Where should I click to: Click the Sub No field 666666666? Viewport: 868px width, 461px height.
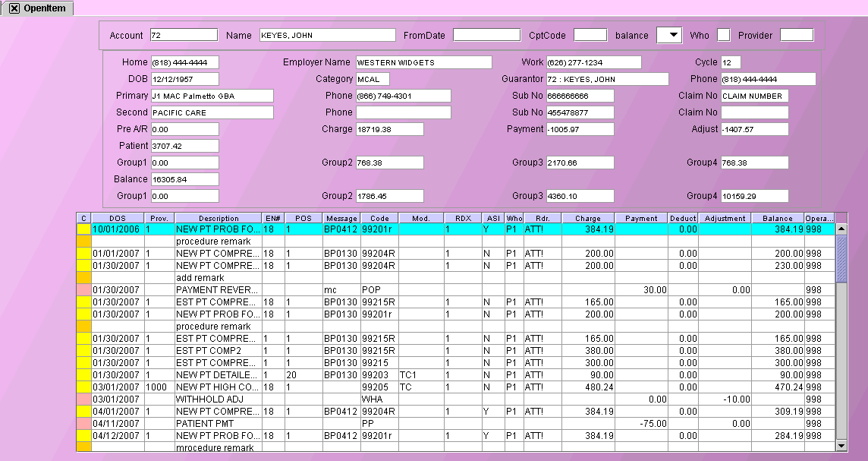point(580,96)
